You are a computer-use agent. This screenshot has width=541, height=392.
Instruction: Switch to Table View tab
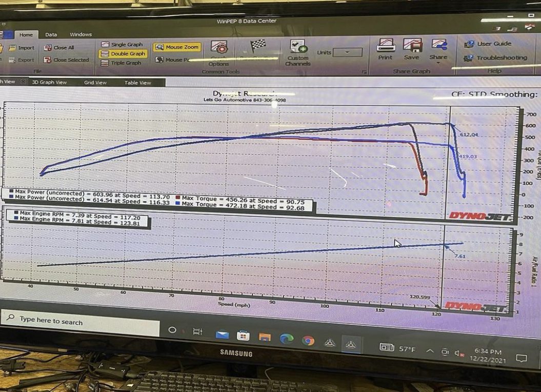point(137,83)
